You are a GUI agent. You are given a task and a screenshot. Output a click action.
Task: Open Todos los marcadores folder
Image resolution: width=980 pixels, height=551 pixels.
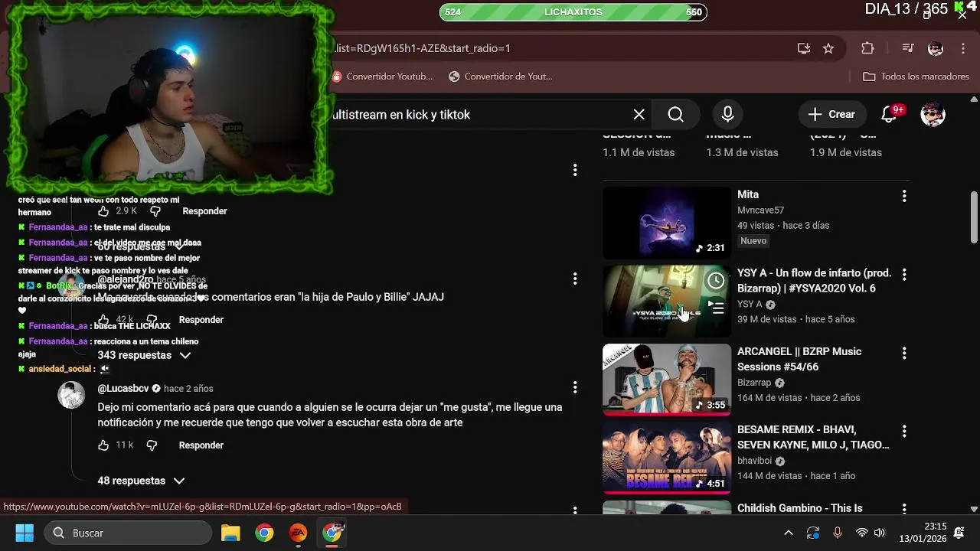[916, 77]
